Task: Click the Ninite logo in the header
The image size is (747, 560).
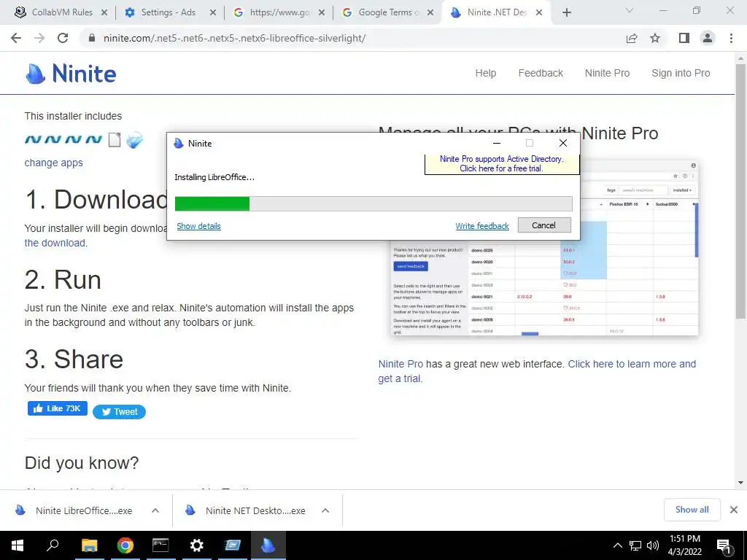Action: pyautogui.click(x=71, y=74)
